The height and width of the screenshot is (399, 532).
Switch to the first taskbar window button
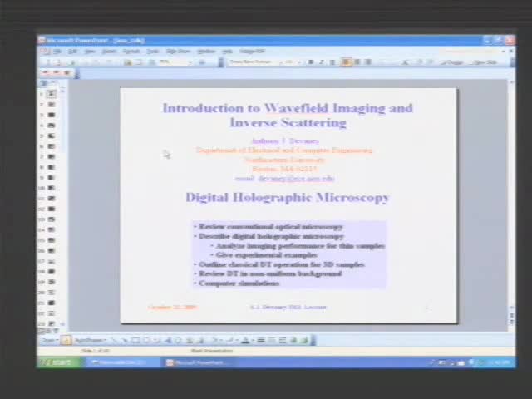(x=121, y=362)
